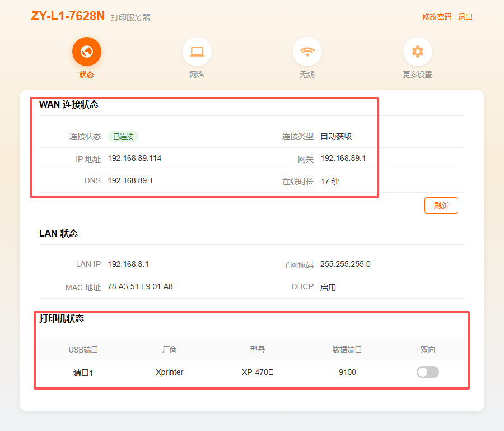The height and width of the screenshot is (431, 504).
Task: Select the 网络 tab label
Action: click(197, 75)
